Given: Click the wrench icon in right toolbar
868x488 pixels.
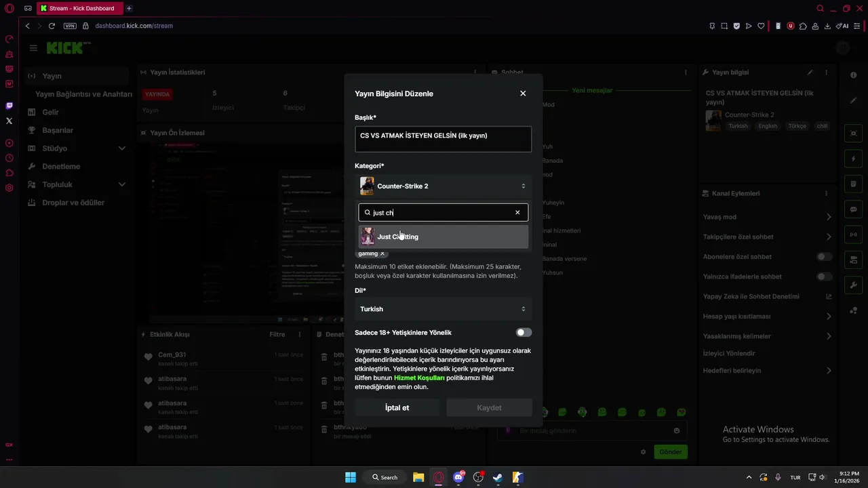Looking at the screenshot, I should pyautogui.click(x=853, y=285).
